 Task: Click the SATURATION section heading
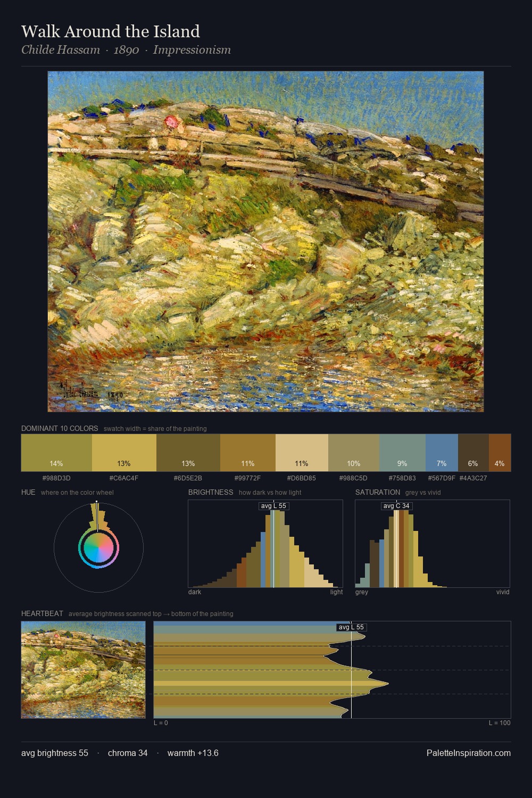pyautogui.click(x=378, y=492)
